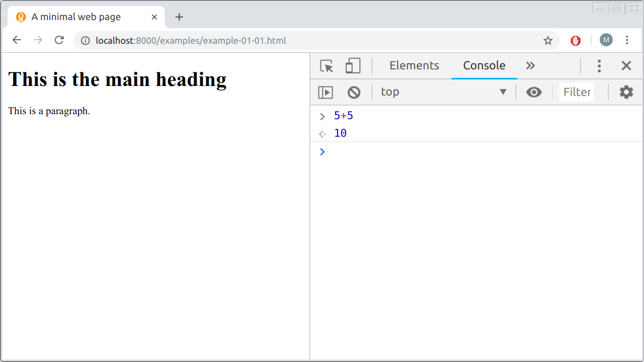This screenshot has width=644, height=362.
Task: Open the customize DevTools menu
Action: click(x=599, y=66)
